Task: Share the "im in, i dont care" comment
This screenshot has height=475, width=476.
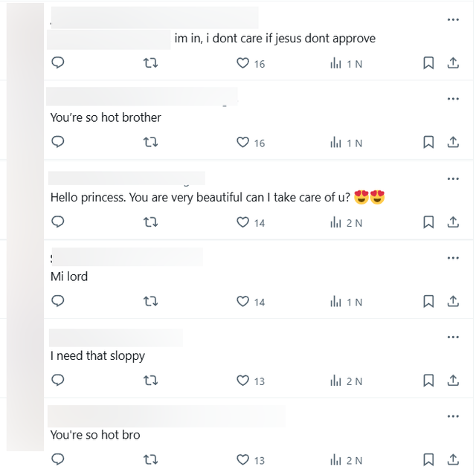Action: point(453,63)
